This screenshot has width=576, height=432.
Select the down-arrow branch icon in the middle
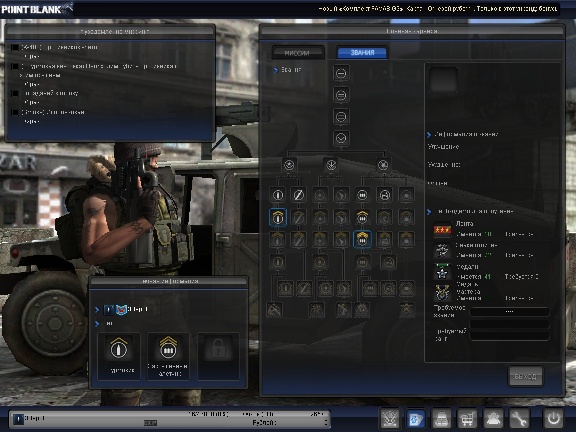pos(331,165)
